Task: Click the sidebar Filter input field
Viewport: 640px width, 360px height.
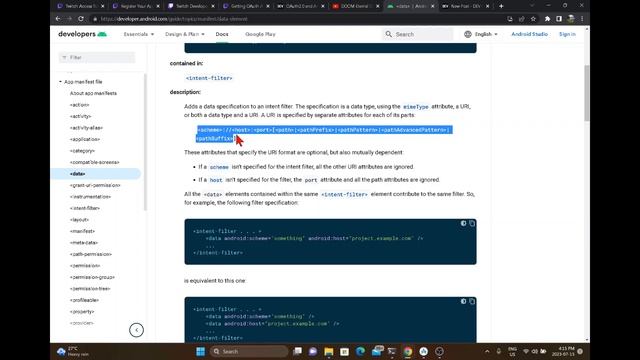Action: (97, 58)
